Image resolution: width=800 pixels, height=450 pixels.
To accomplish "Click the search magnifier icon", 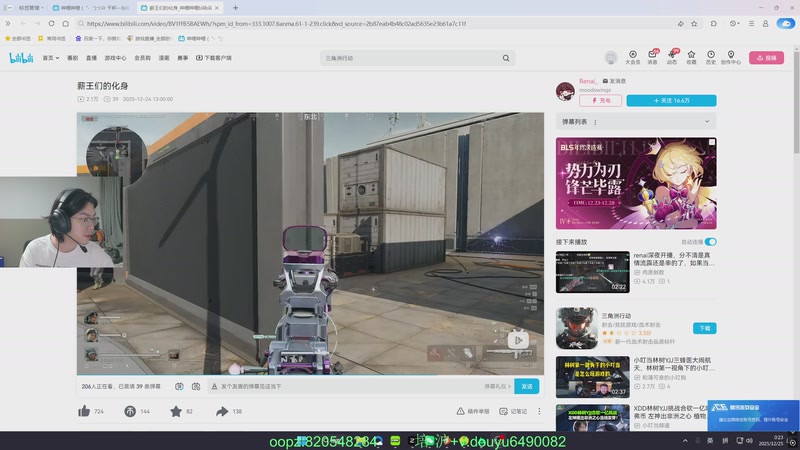I will (506, 58).
